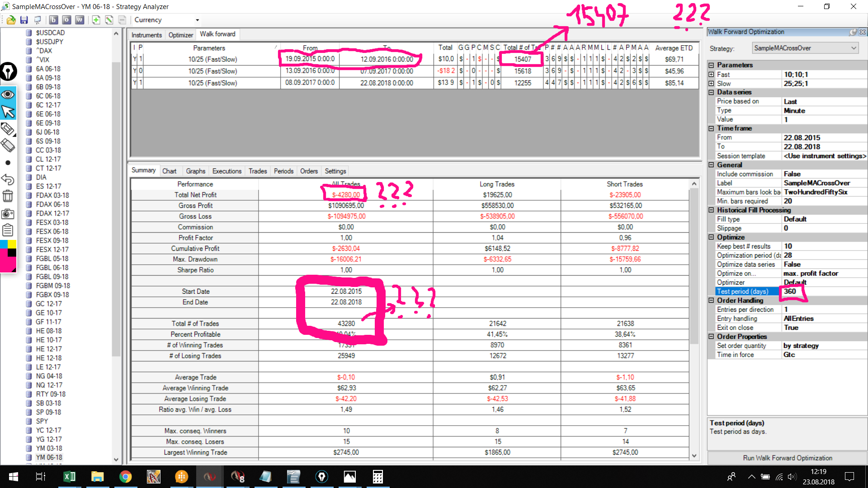Select the arrow cursor annotation tool
Image resolution: width=868 pixels, height=488 pixels.
pyautogui.click(x=8, y=111)
